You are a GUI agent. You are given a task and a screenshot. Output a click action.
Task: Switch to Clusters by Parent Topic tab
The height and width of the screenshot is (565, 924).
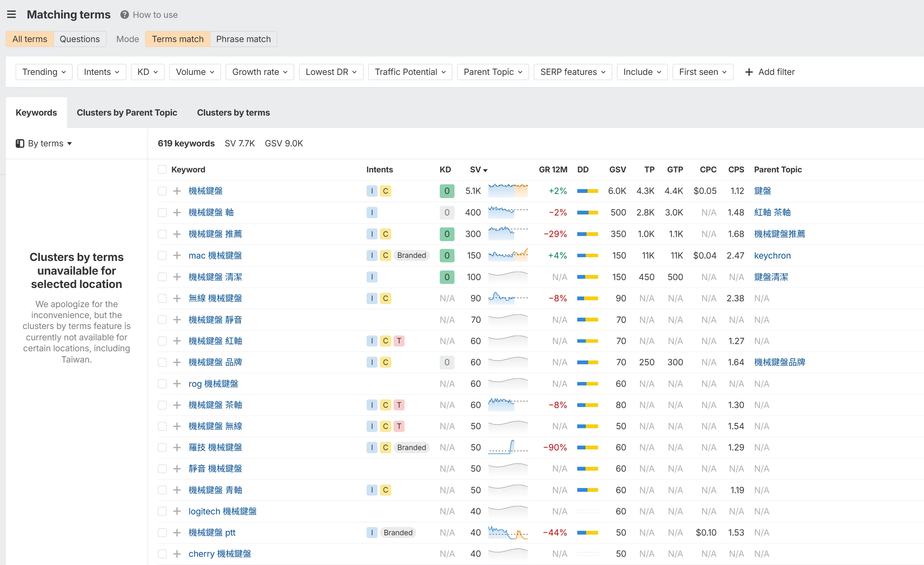coord(127,113)
